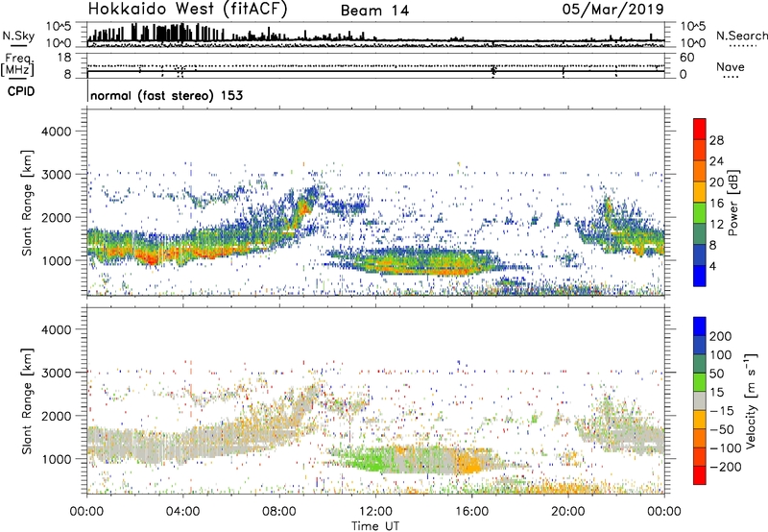The width and height of the screenshot is (768, 532).
Task: Pick the yellow -15 to -50 velocity colorbar segment
Action: point(700,420)
